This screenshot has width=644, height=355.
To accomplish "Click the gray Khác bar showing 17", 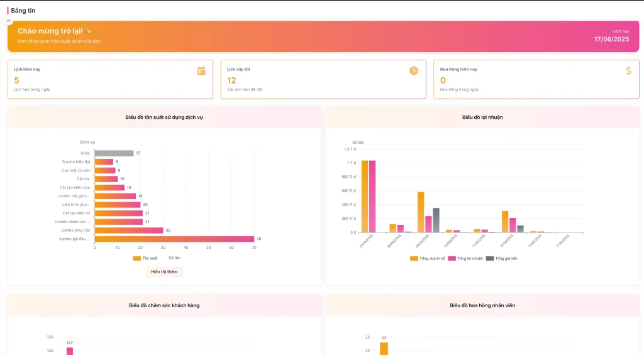I will pyautogui.click(x=114, y=153).
